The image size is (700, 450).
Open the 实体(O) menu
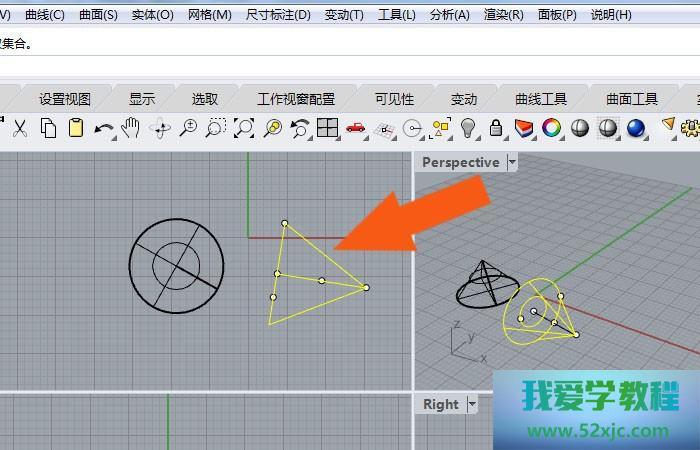click(x=152, y=15)
